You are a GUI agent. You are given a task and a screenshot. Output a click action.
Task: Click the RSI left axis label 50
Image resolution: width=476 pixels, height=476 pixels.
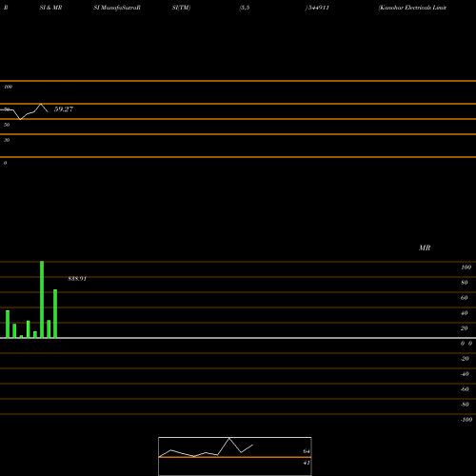click(x=7, y=125)
